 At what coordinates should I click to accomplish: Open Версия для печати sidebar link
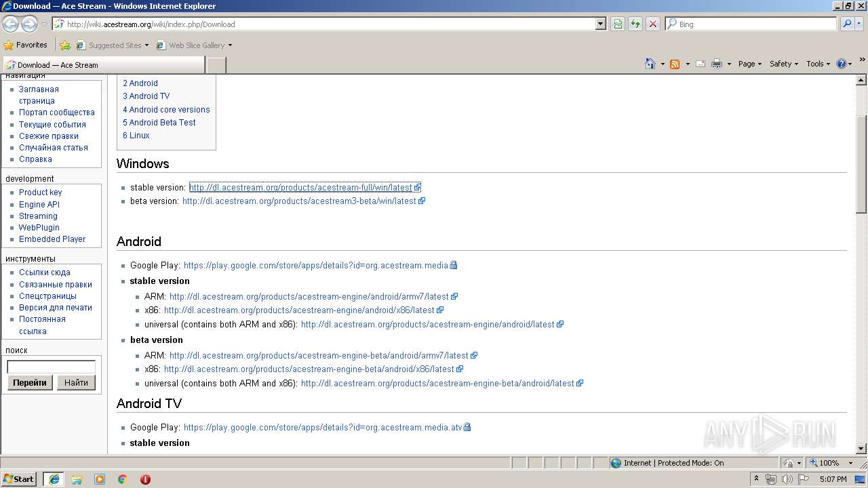(56, 308)
